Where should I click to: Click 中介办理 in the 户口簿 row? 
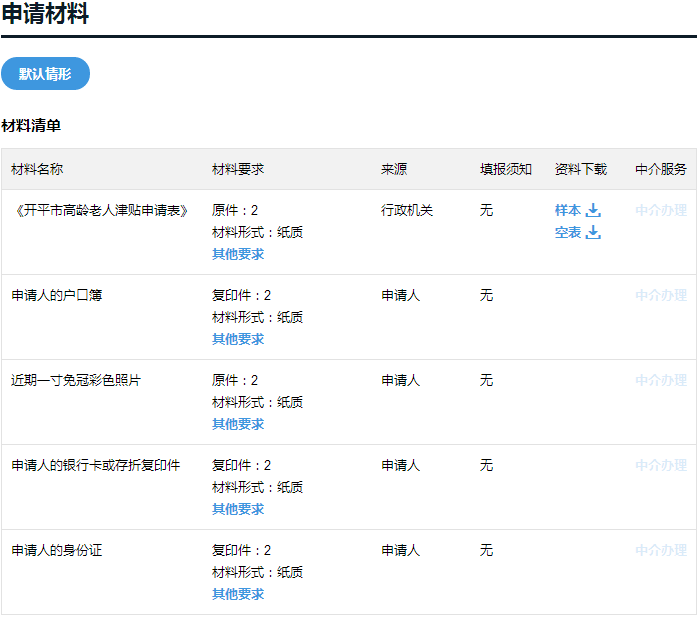661,295
